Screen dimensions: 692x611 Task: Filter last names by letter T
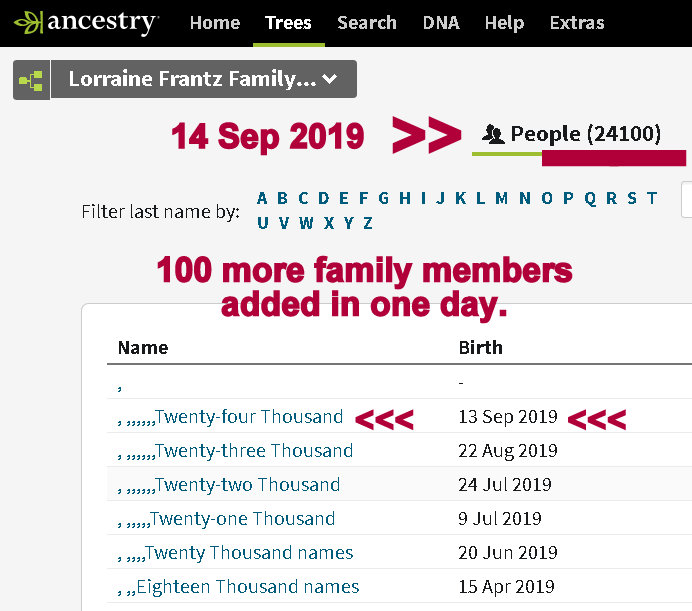(652, 198)
